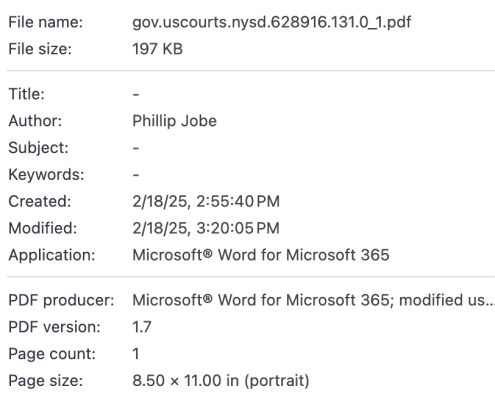This screenshot has width=495, height=400.
Task: Click the PDF producer label
Action: [61, 300]
